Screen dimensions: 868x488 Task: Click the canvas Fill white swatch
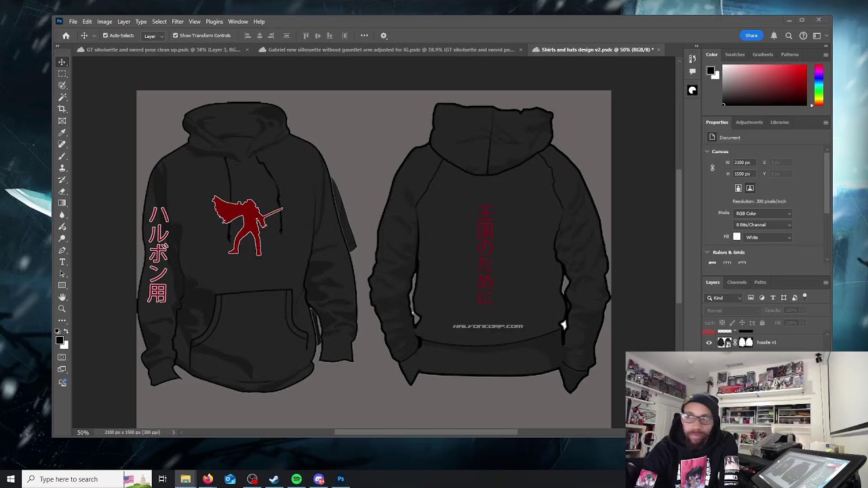click(x=737, y=237)
